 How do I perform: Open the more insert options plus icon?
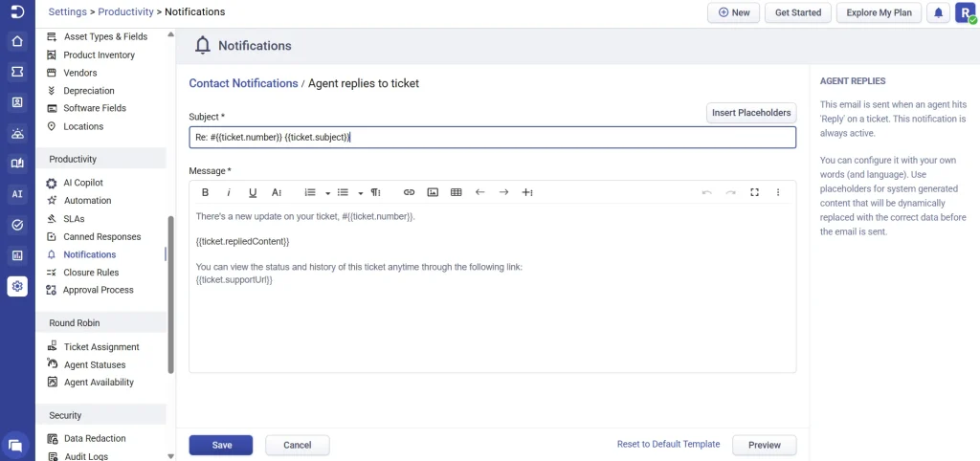coord(527,192)
